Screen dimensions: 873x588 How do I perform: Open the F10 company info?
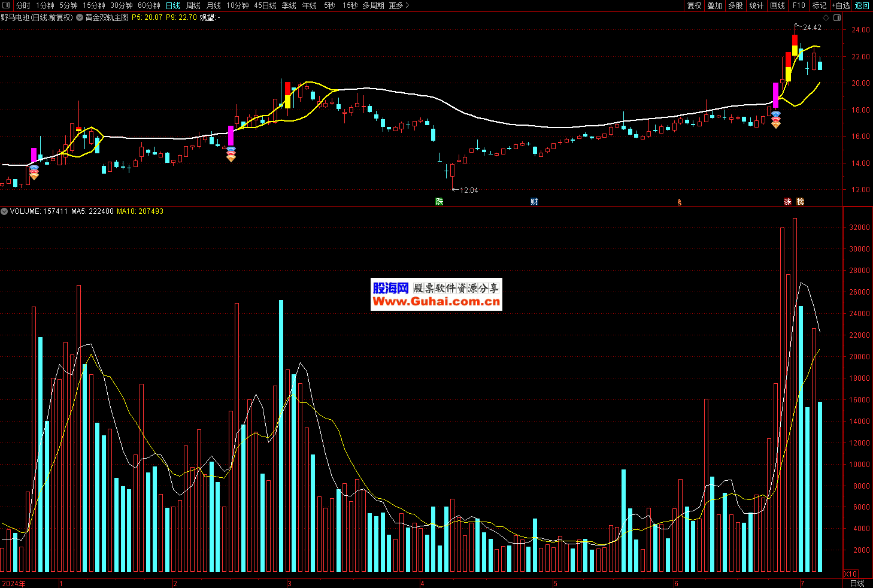click(x=799, y=5)
